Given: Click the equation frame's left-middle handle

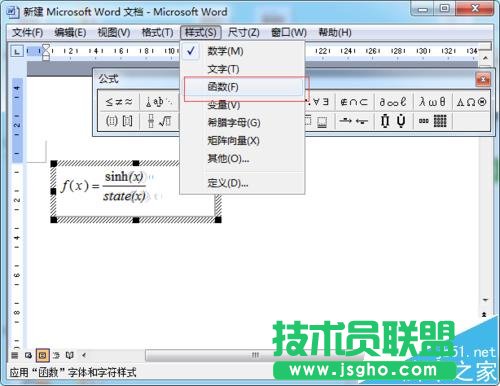Looking at the screenshot, I should 53,191.
